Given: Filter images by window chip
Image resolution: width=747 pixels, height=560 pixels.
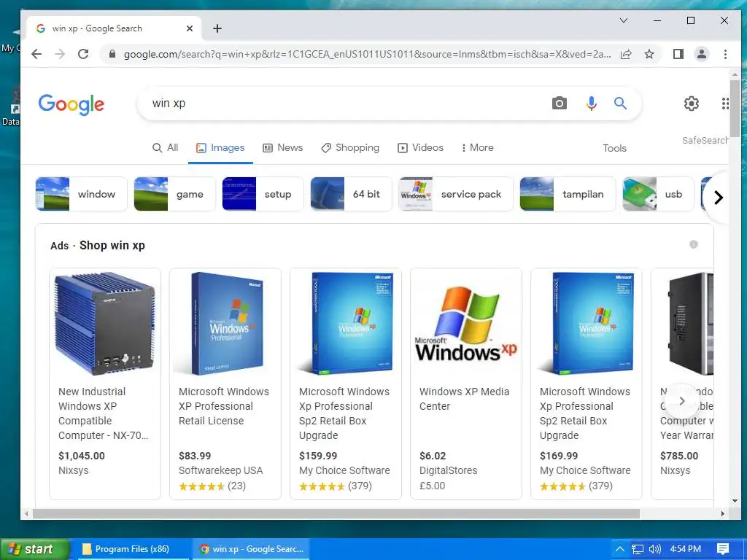Looking at the screenshot, I should click(x=82, y=194).
